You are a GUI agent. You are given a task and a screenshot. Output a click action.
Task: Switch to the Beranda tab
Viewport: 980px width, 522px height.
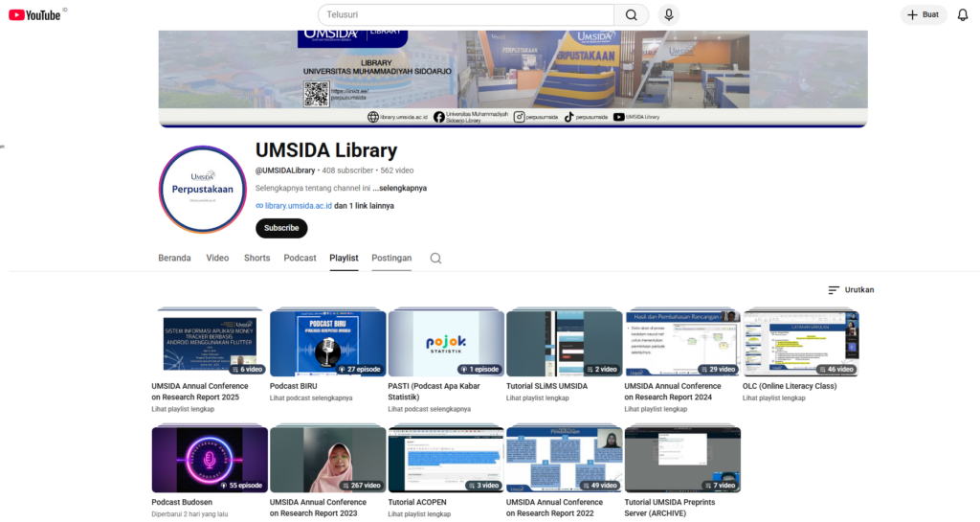tap(174, 259)
